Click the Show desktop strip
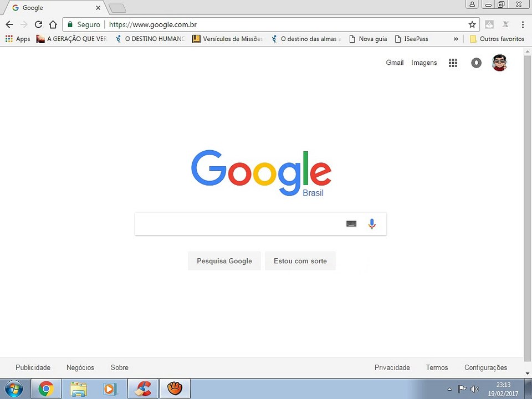This screenshot has height=399, width=532. [x=528, y=389]
